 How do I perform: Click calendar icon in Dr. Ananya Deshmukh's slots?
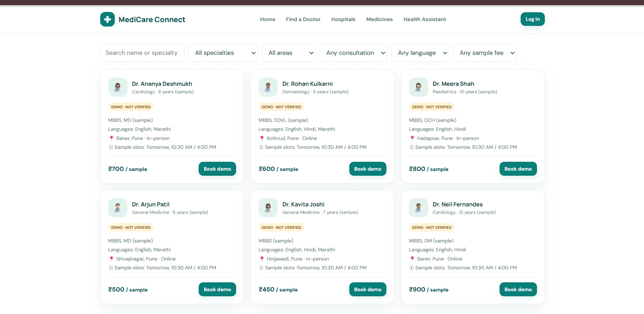111,147
